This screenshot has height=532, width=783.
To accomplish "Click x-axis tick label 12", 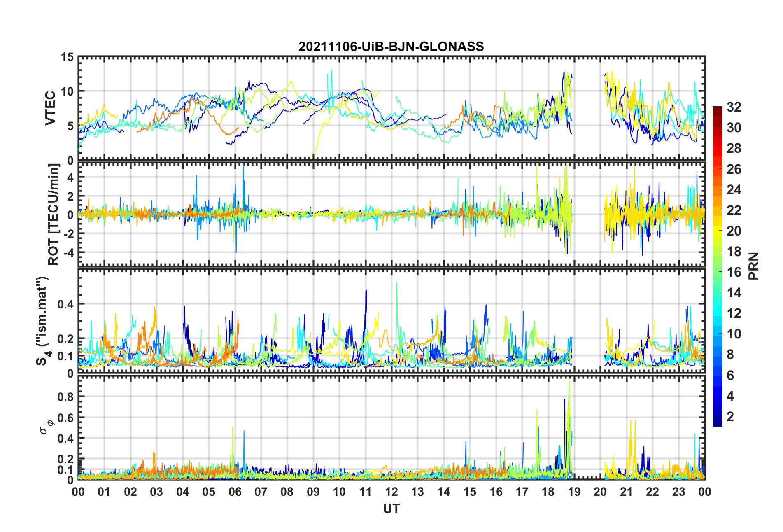I will [x=391, y=492].
